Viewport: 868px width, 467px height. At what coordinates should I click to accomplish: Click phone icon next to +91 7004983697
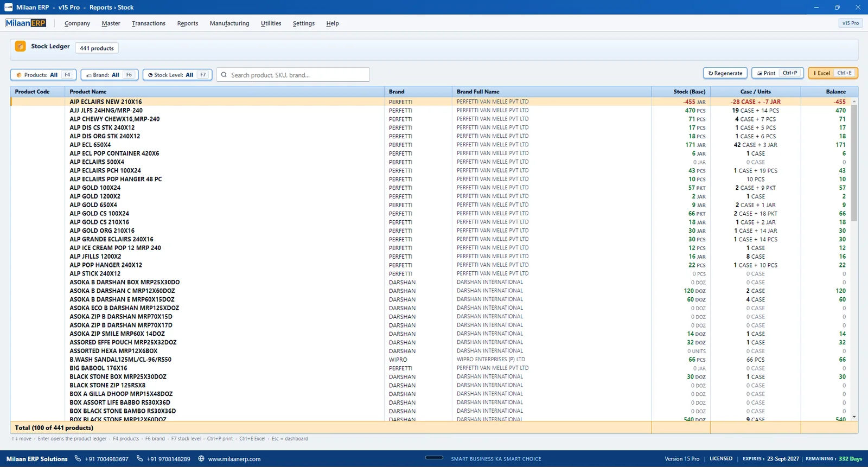click(78, 458)
